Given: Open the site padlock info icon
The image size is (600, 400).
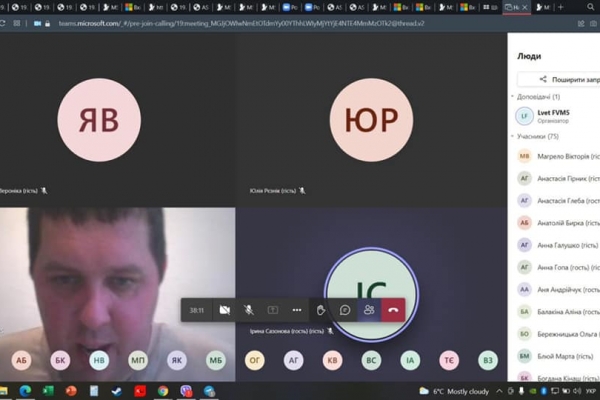Looking at the screenshot, I should click(x=47, y=23).
